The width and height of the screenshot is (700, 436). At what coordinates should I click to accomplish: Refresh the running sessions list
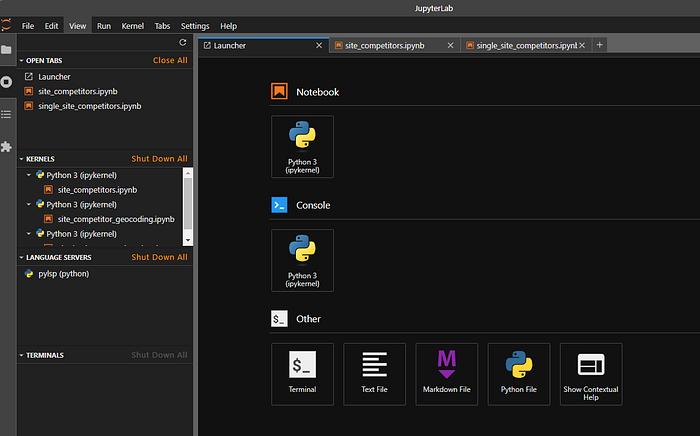tap(183, 42)
